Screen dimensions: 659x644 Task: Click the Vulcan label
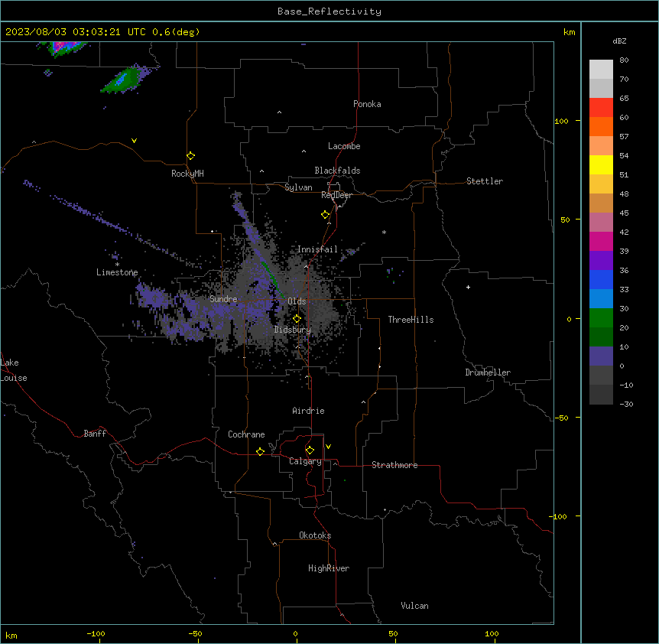[415, 606]
